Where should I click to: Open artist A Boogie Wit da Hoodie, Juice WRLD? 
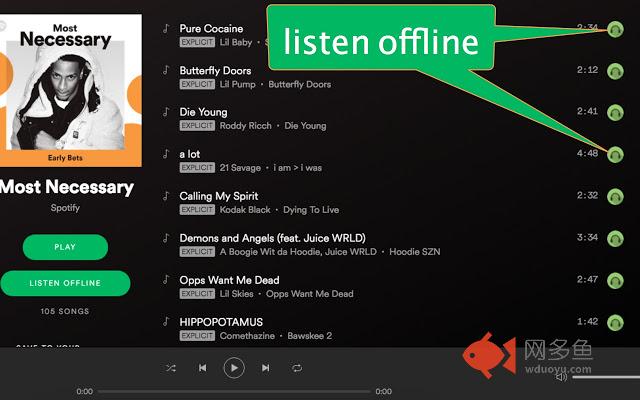click(x=298, y=252)
